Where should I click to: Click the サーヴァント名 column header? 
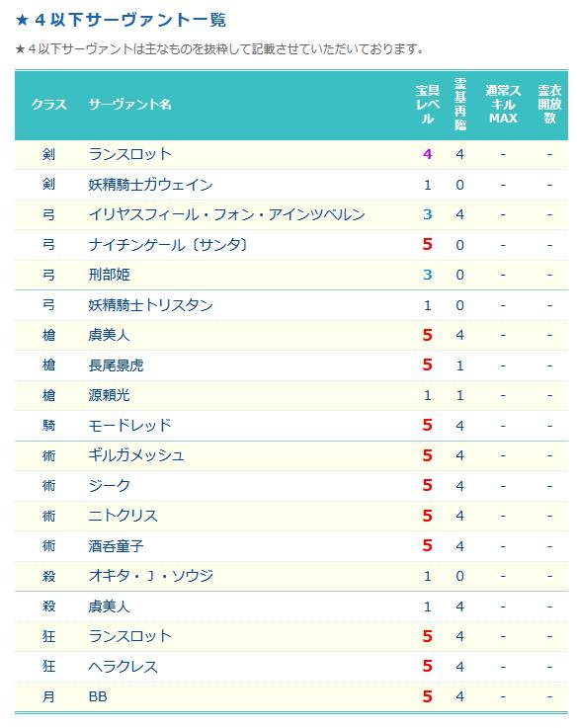(x=130, y=104)
